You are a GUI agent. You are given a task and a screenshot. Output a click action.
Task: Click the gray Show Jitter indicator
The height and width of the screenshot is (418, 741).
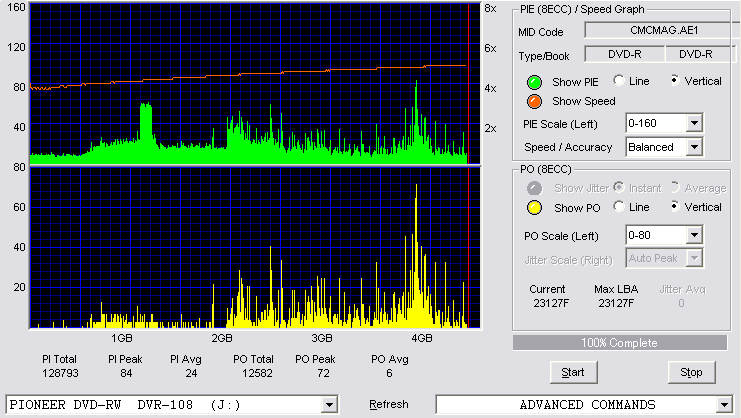(534, 188)
